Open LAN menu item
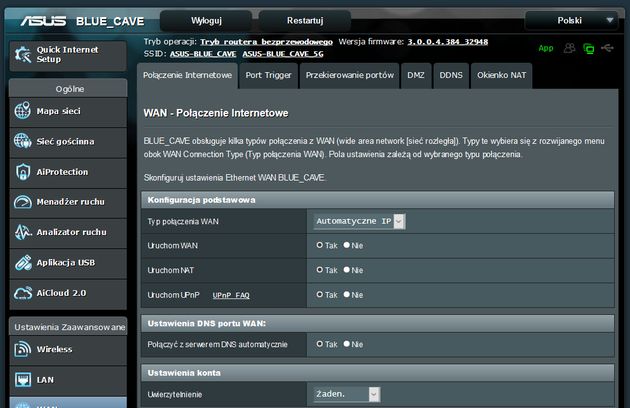This screenshot has width=630, height=408. tap(68, 380)
